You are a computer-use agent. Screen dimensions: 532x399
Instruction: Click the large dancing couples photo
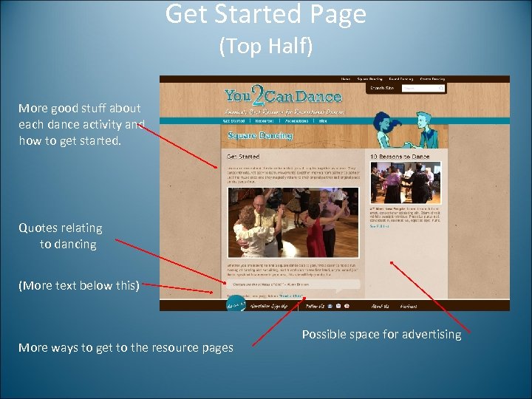click(293, 222)
